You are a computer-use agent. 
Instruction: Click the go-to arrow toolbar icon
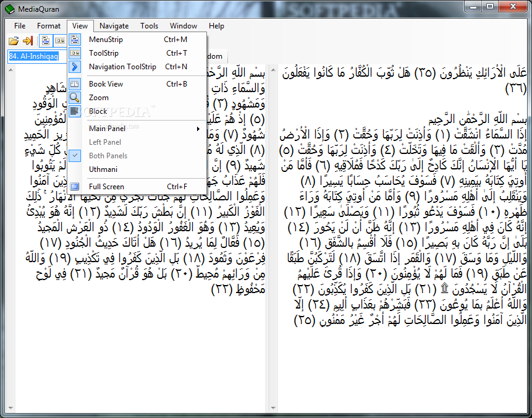(28, 41)
